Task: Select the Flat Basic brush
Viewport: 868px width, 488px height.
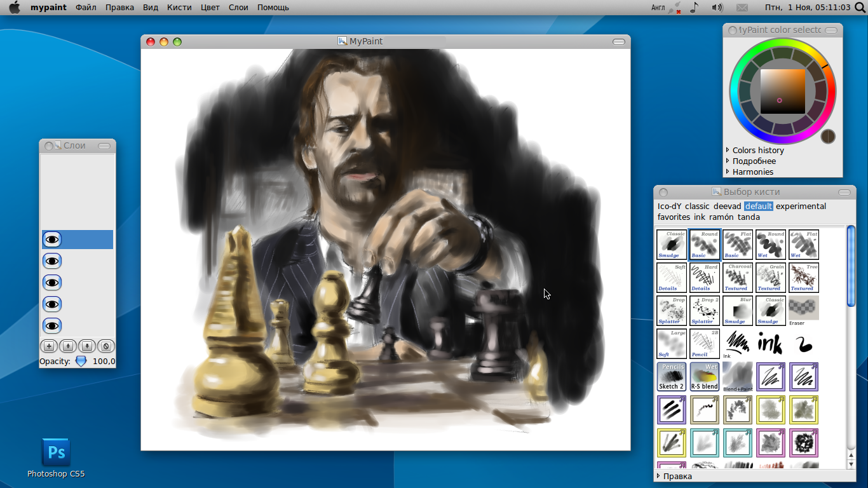Action: (738, 245)
